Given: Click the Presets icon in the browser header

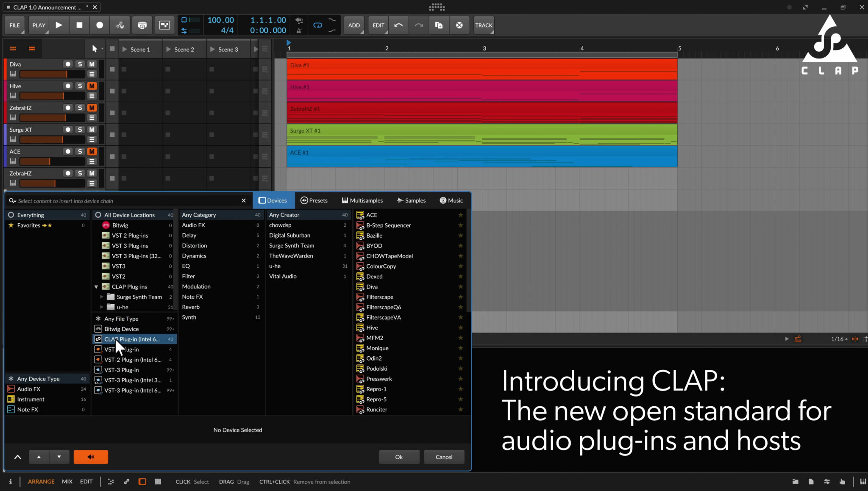Looking at the screenshot, I should (304, 200).
